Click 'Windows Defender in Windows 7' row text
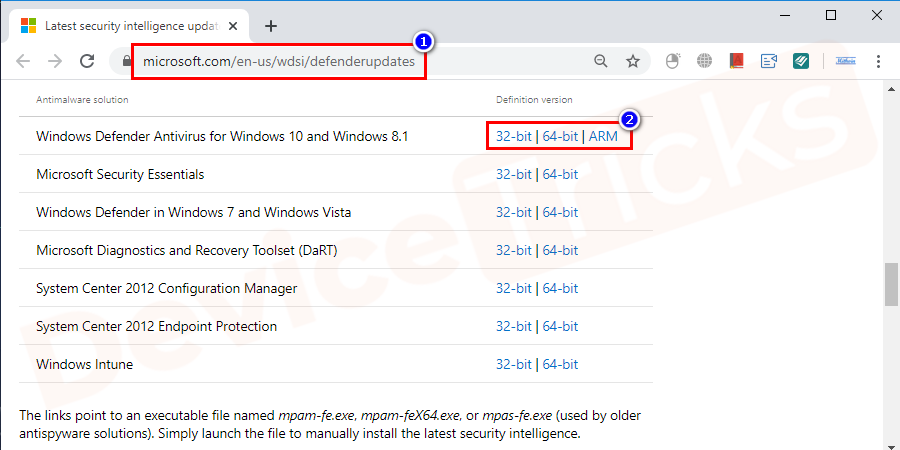 click(193, 212)
